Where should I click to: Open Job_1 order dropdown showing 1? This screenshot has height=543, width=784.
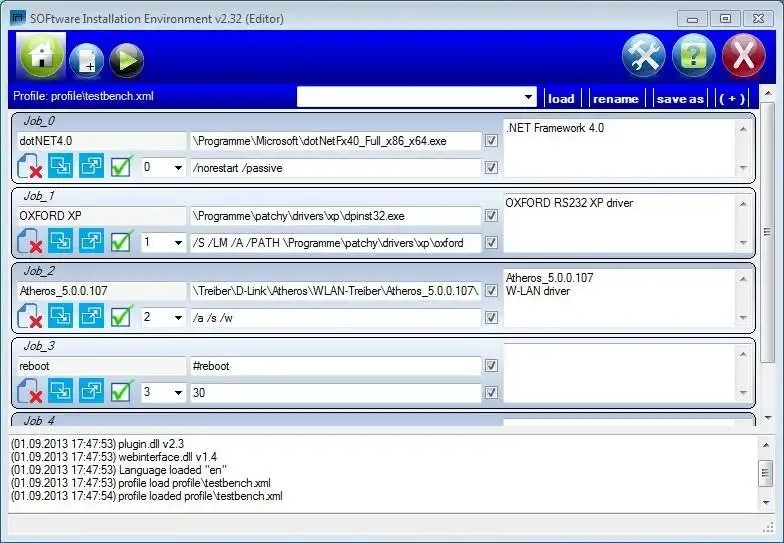162,242
